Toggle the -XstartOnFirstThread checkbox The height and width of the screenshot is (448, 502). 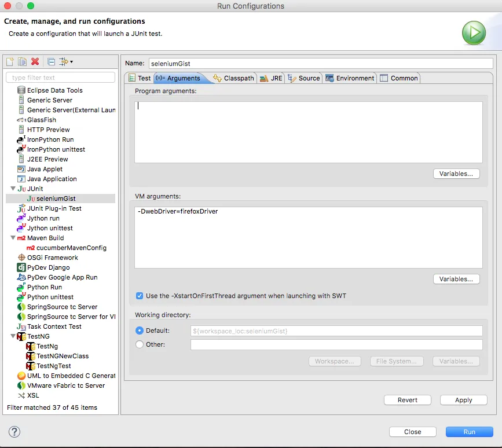point(140,296)
